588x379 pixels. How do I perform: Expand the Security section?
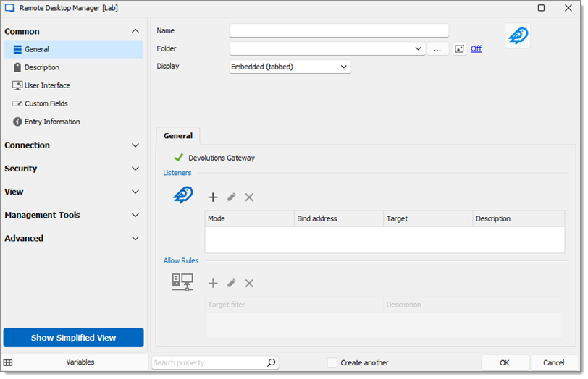point(72,169)
